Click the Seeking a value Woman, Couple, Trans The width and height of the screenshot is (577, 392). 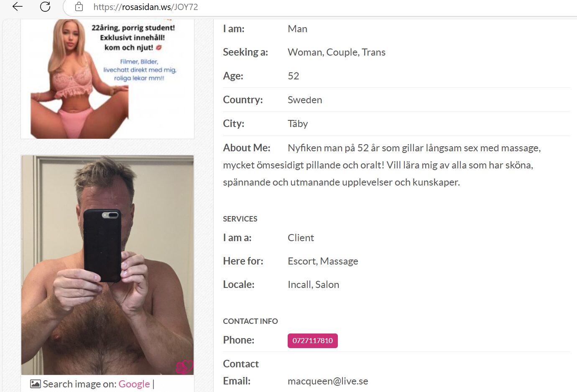click(x=337, y=52)
